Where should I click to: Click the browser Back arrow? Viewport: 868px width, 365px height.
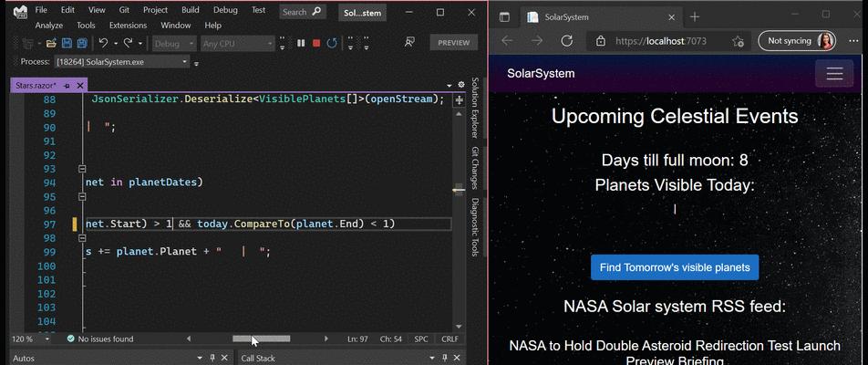(x=507, y=41)
